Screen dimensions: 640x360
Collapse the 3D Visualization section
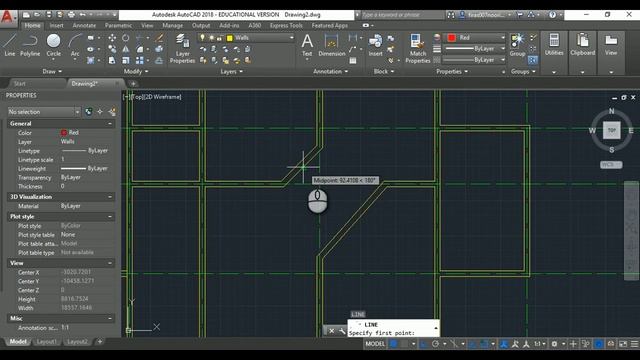point(110,197)
